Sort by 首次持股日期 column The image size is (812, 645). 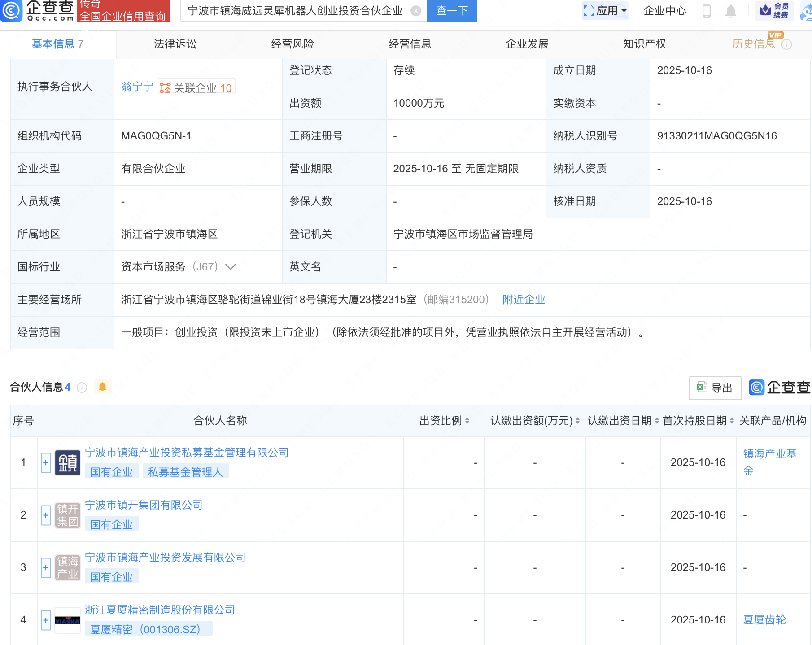point(732,421)
